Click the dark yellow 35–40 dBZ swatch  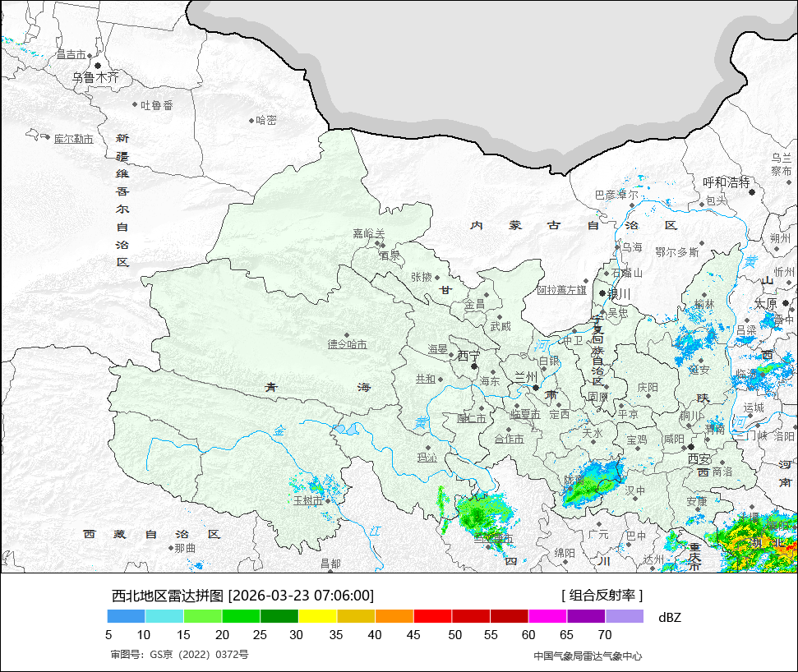coord(356,616)
